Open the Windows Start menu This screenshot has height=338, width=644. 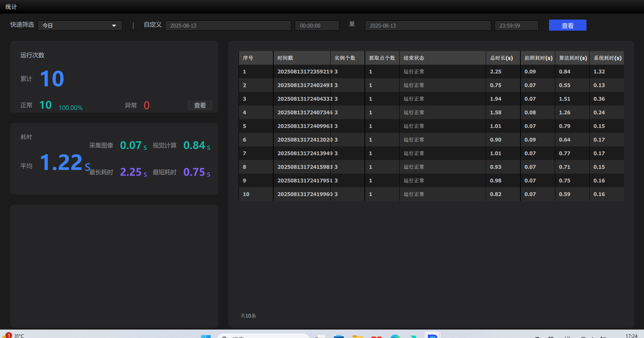pyautogui.click(x=206, y=336)
